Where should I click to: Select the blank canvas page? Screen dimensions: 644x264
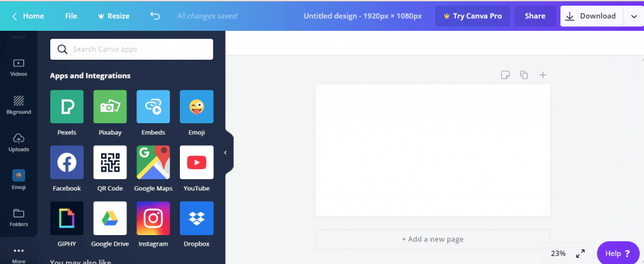[433, 150]
